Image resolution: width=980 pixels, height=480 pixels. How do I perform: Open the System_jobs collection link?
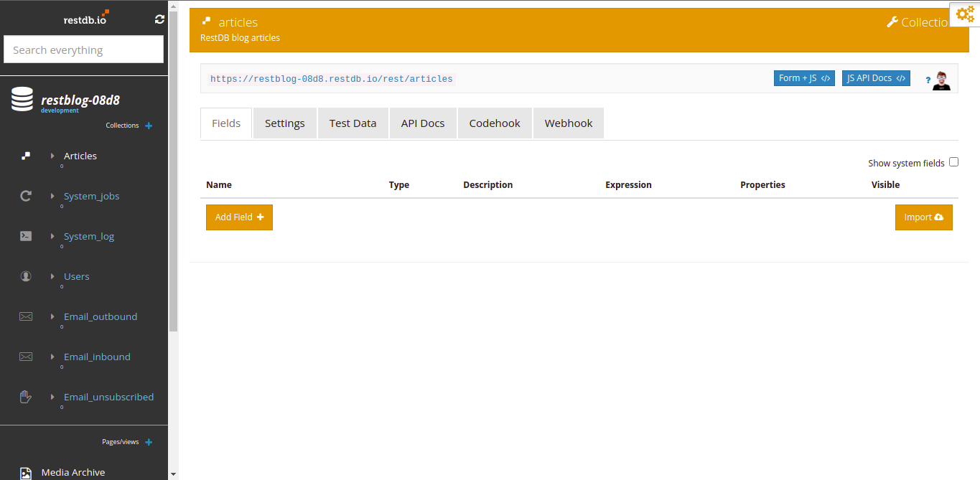[92, 196]
